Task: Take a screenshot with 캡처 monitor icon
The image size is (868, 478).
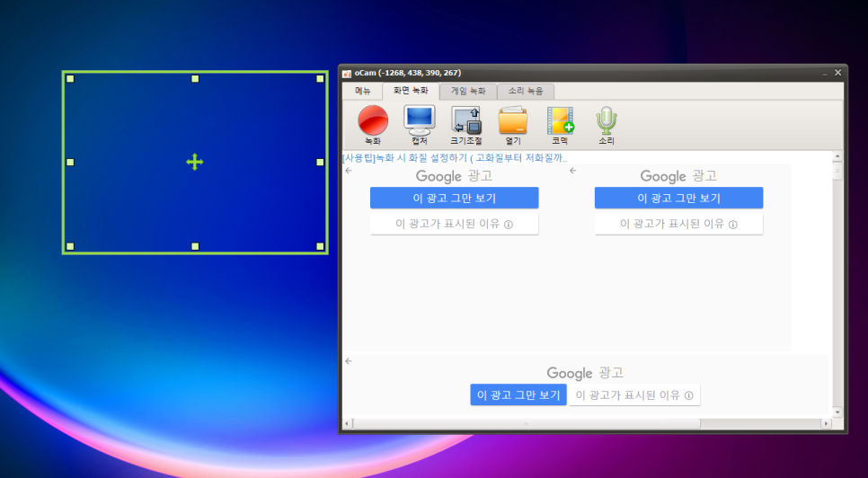Action: tap(419, 125)
